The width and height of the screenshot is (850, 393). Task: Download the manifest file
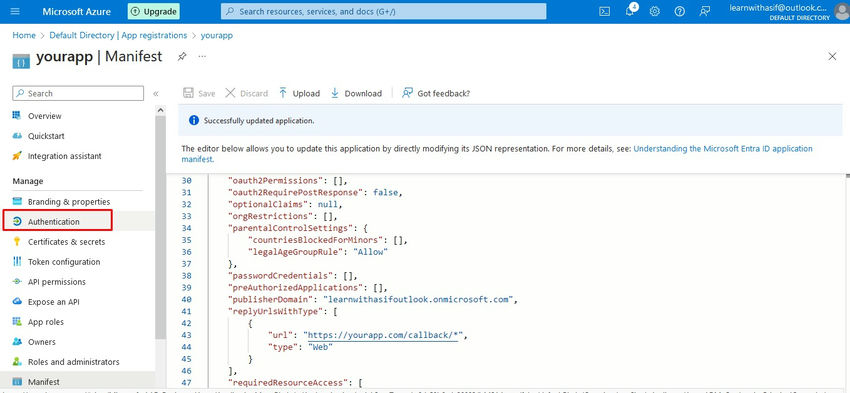tap(356, 93)
